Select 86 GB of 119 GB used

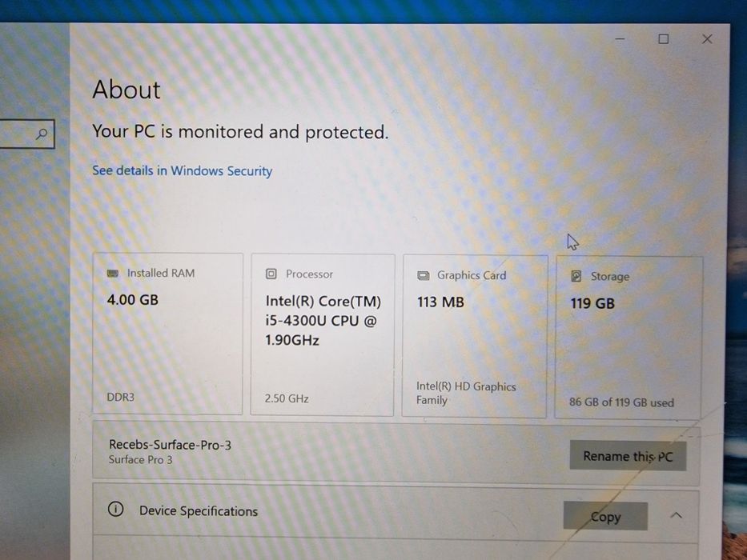622,402
